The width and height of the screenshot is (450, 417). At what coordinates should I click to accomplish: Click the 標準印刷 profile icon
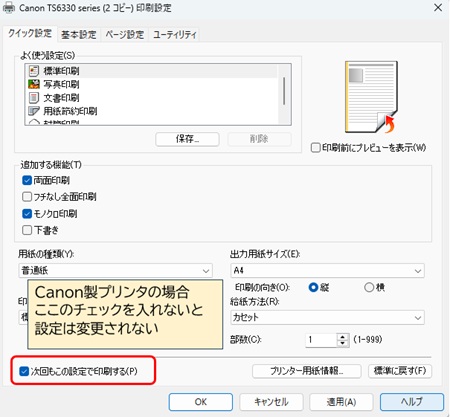34,71
